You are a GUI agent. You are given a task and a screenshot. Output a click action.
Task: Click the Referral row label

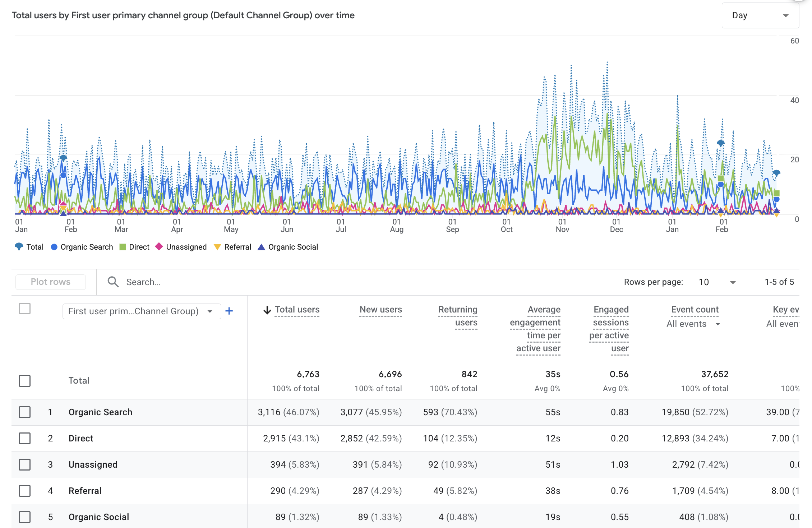point(85,491)
